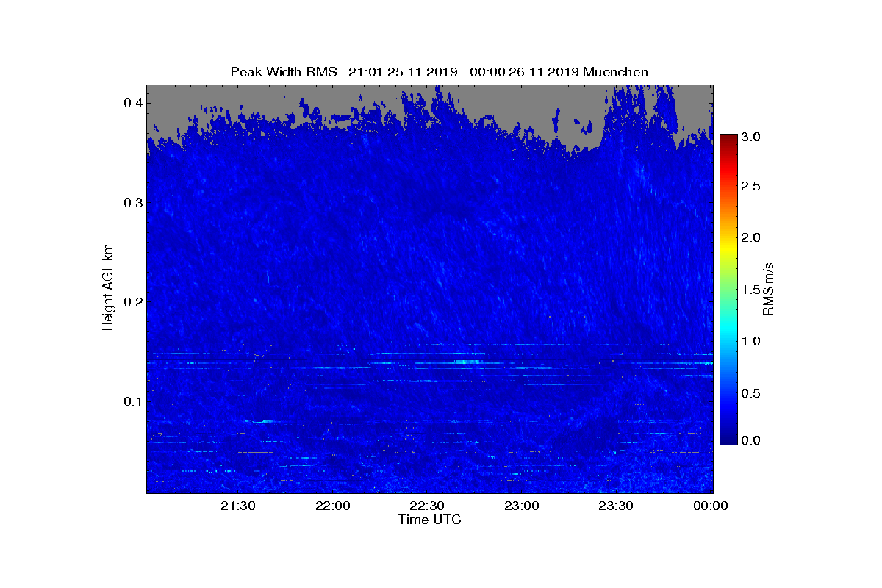Viewport: 882px width, 588px height.
Task: Click the '0.1' height tick label
Action: pyautogui.click(x=132, y=401)
